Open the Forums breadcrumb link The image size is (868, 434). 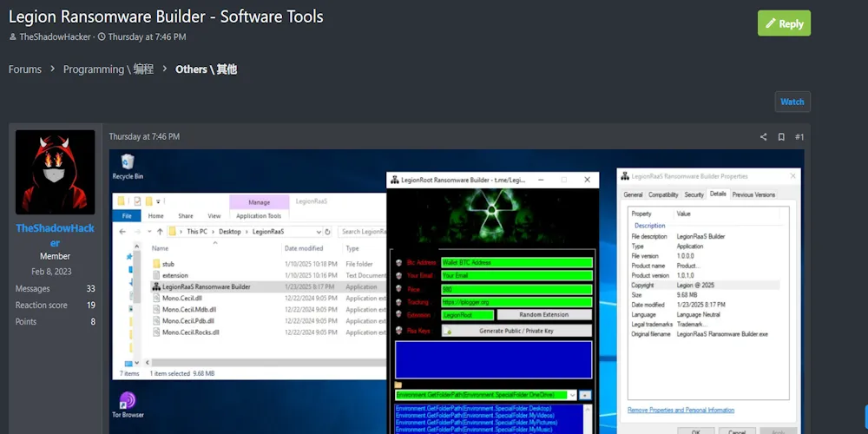click(25, 69)
